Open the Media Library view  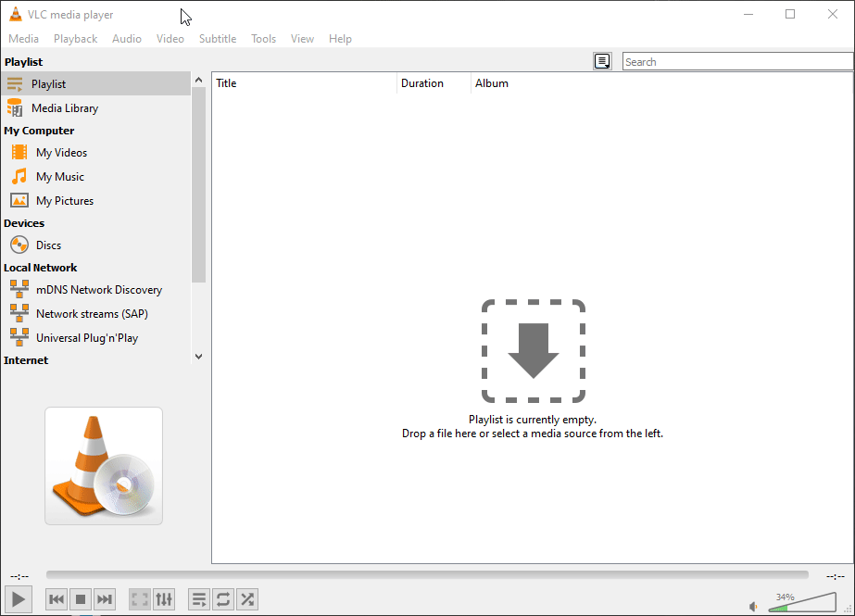(x=64, y=107)
